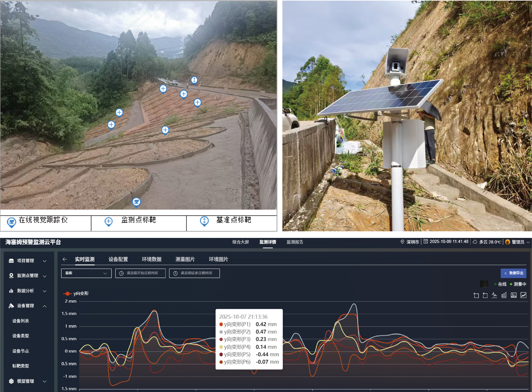Toggle the y向变形 legend series
Screen dimensions: 532x392
tap(76, 293)
